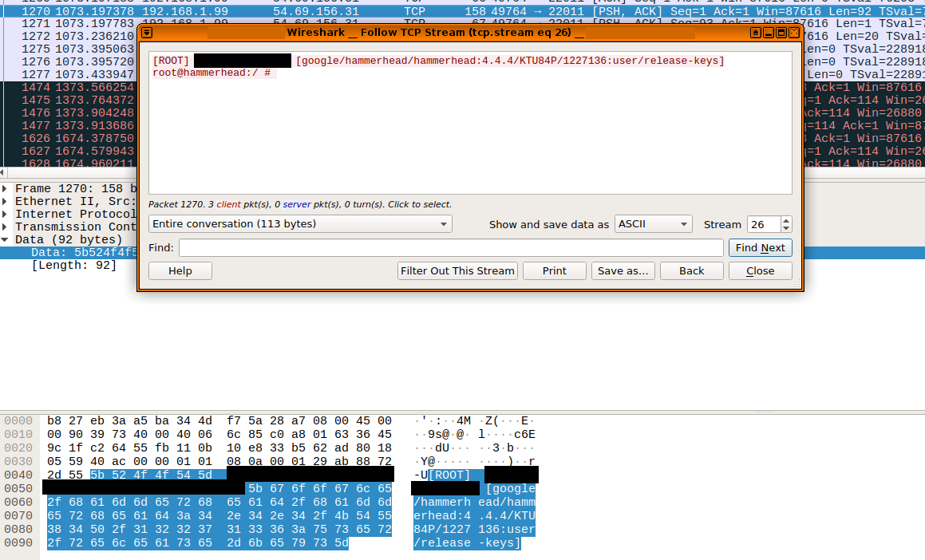Shade the Follow TCP Stream dialog via up-arrow icon

pyautogui.click(x=756, y=33)
